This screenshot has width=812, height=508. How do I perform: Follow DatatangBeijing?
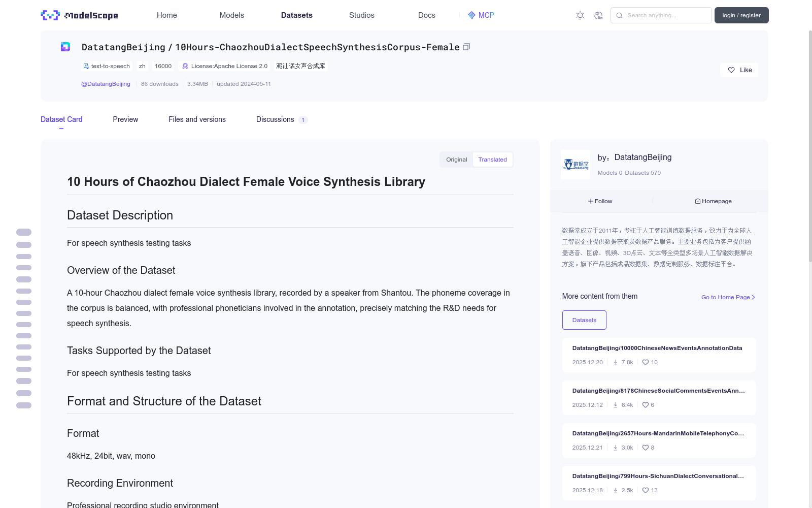pyautogui.click(x=600, y=201)
